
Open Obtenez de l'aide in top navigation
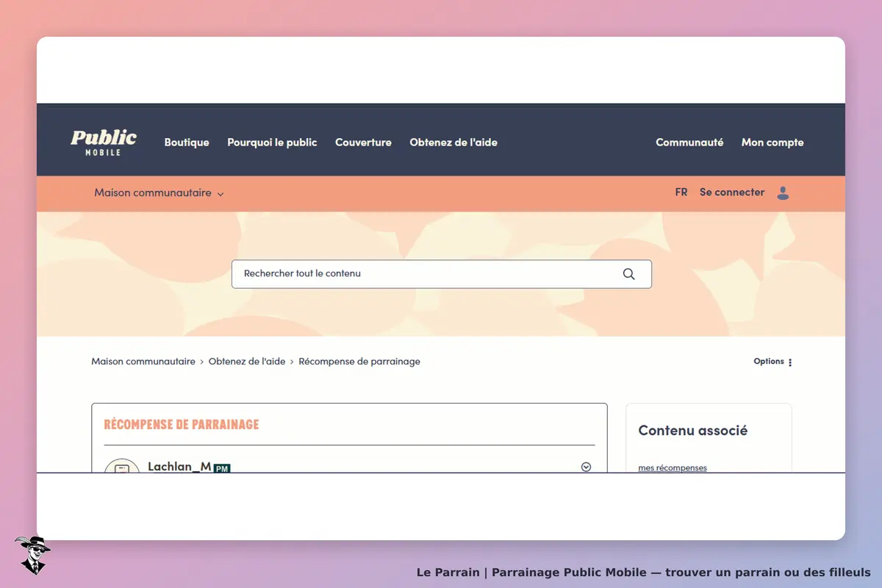point(453,143)
